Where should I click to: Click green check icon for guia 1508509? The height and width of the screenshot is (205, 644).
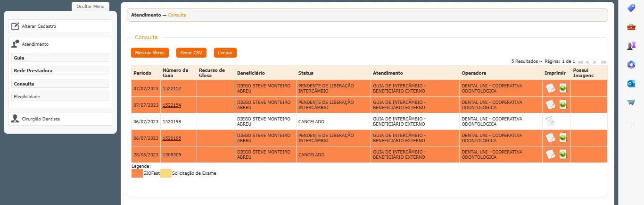tap(562, 154)
